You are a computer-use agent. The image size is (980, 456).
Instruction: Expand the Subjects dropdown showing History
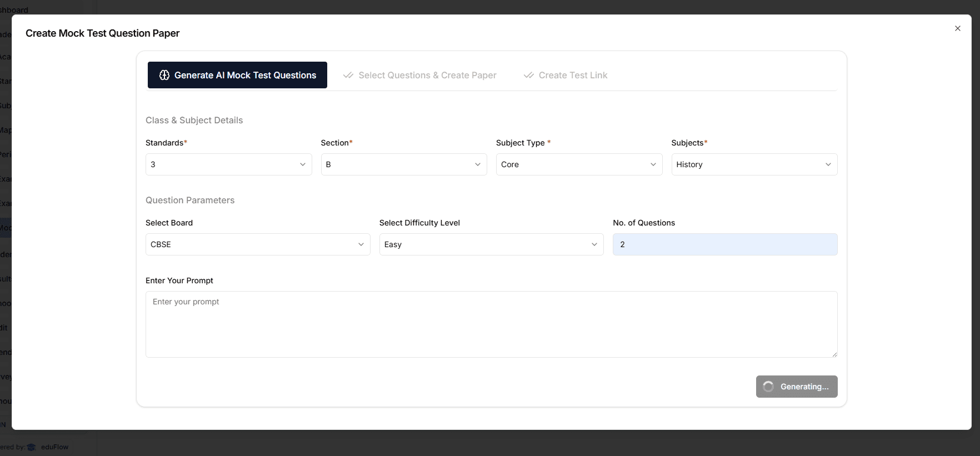pos(754,164)
